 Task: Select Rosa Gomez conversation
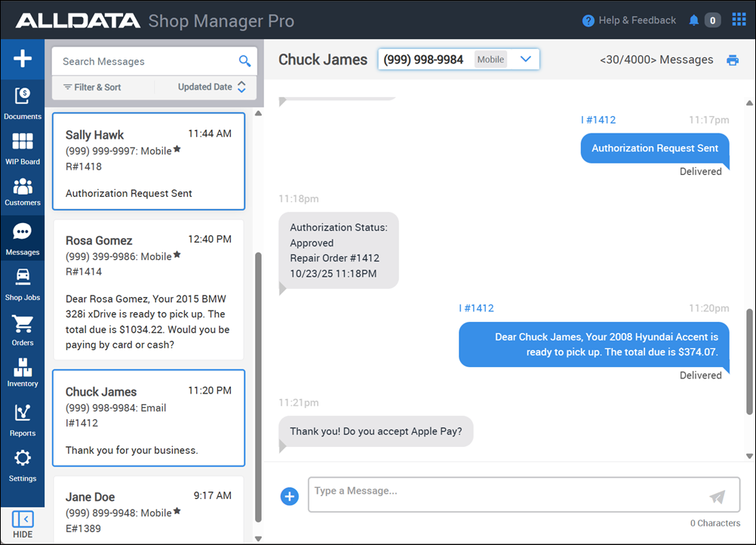point(149,290)
